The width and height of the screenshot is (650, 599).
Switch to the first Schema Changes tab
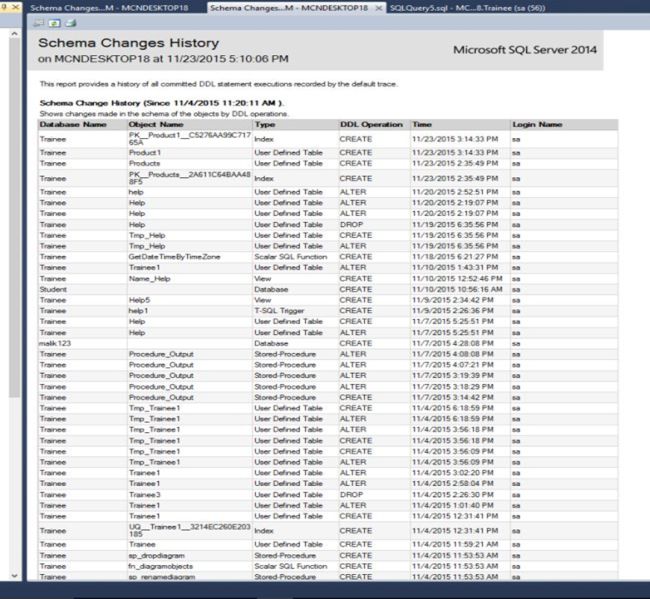109,8
